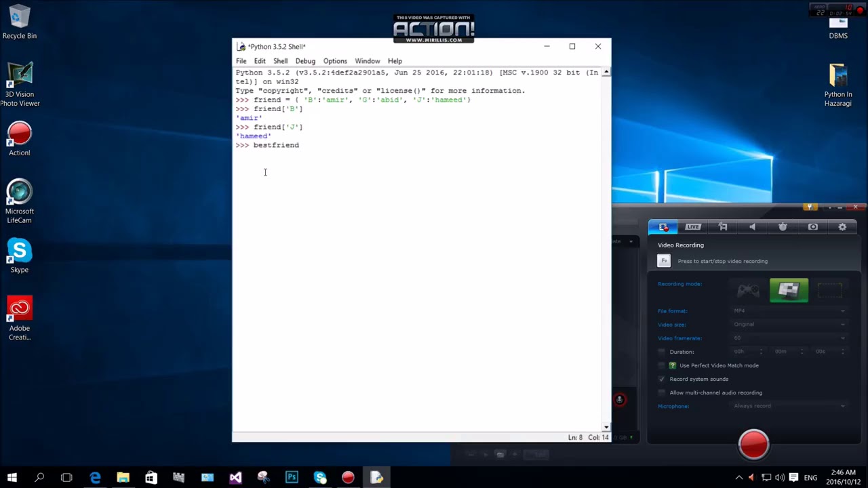Open Microsoft LifeCam desktop icon
868x488 pixels.
coord(20,201)
